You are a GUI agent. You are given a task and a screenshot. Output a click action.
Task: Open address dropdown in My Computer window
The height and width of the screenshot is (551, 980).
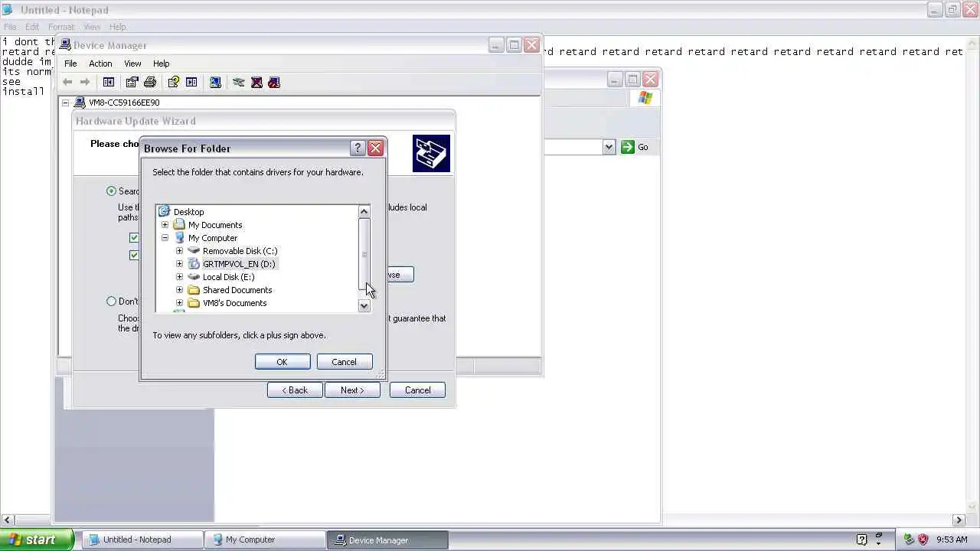pos(609,147)
